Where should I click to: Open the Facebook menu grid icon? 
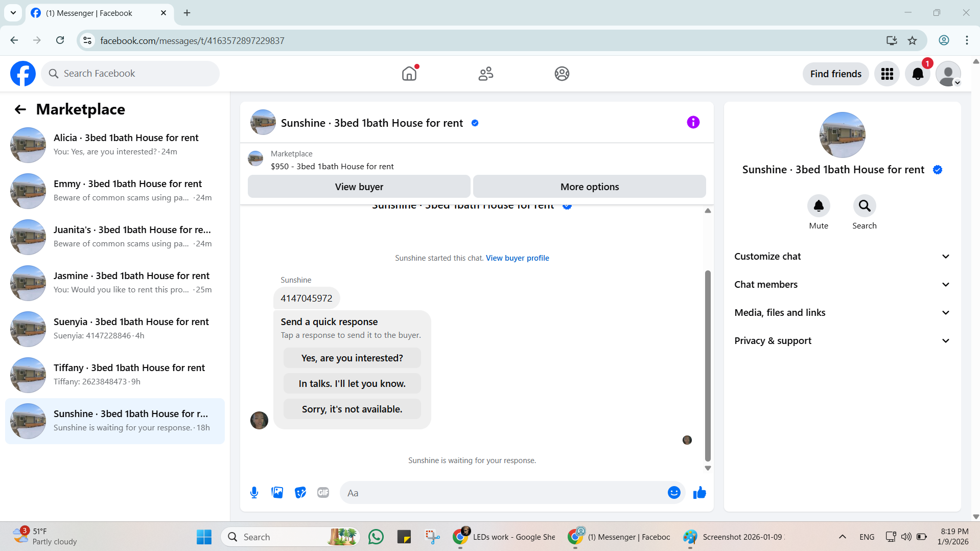pyautogui.click(x=887, y=74)
